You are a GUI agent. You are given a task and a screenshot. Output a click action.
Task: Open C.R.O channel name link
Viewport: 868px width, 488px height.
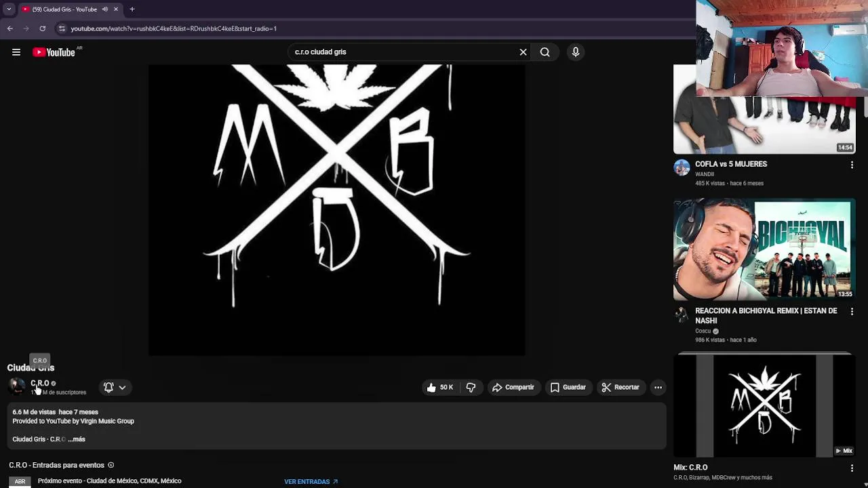click(x=40, y=383)
